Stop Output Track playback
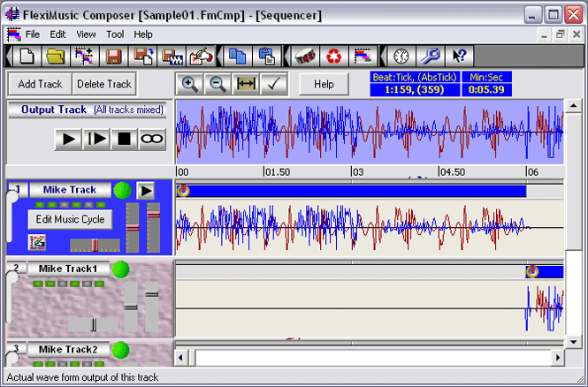The width and height of the screenshot is (588, 387). coord(124,140)
